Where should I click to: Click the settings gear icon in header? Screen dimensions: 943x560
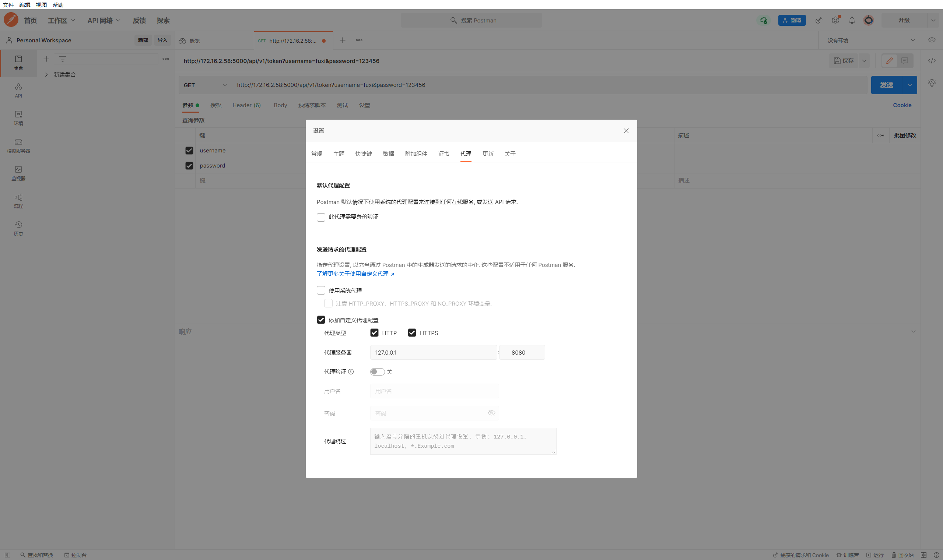coord(835,20)
